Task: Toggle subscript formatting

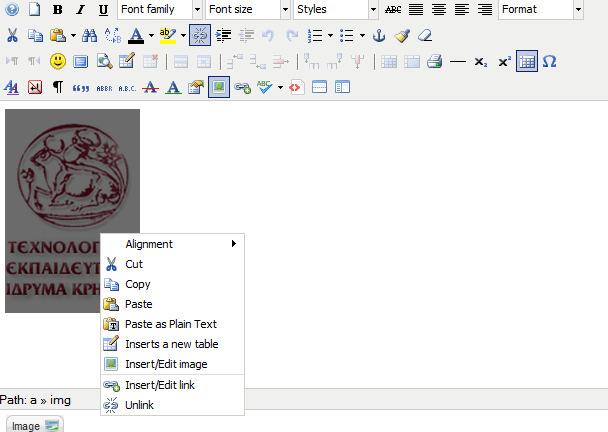Action: [481, 61]
